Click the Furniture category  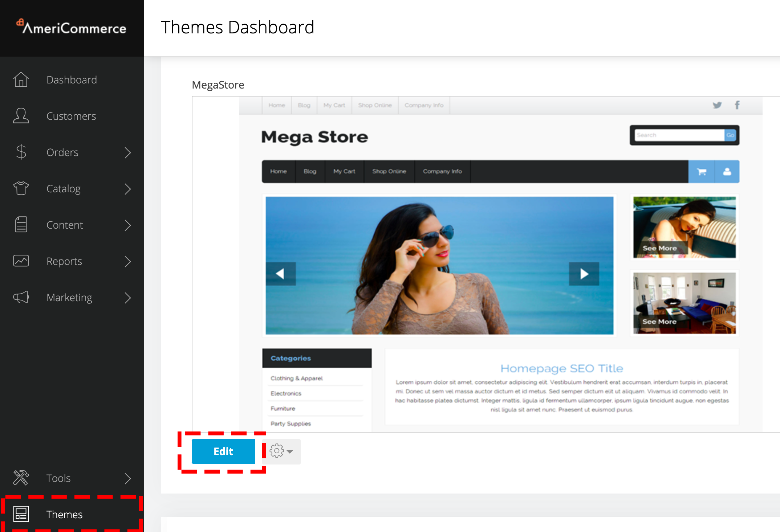(x=283, y=409)
